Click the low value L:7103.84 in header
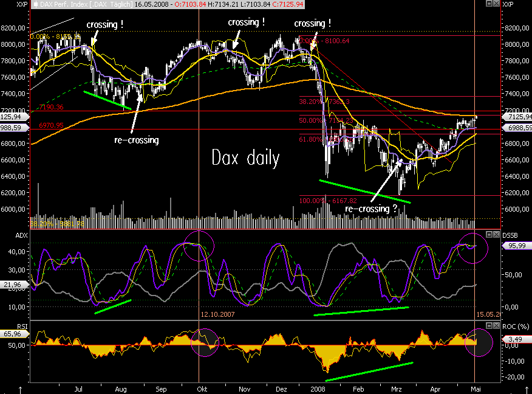The width and height of the screenshot is (532, 394). click(x=256, y=4)
